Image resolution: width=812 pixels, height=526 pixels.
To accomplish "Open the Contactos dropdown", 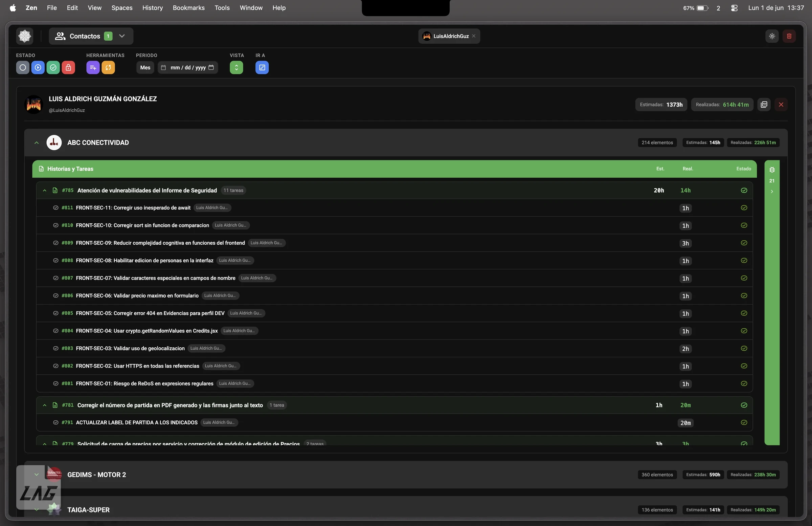I will point(91,36).
